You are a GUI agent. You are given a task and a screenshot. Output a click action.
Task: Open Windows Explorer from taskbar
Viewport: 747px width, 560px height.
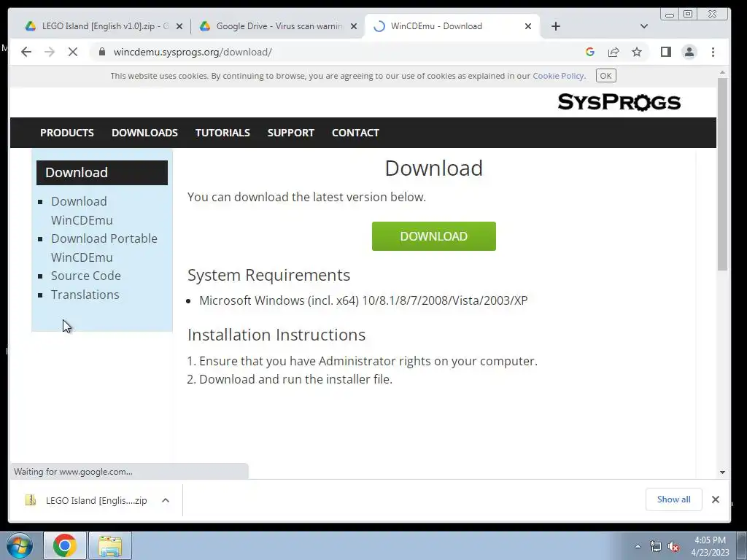coord(110,545)
